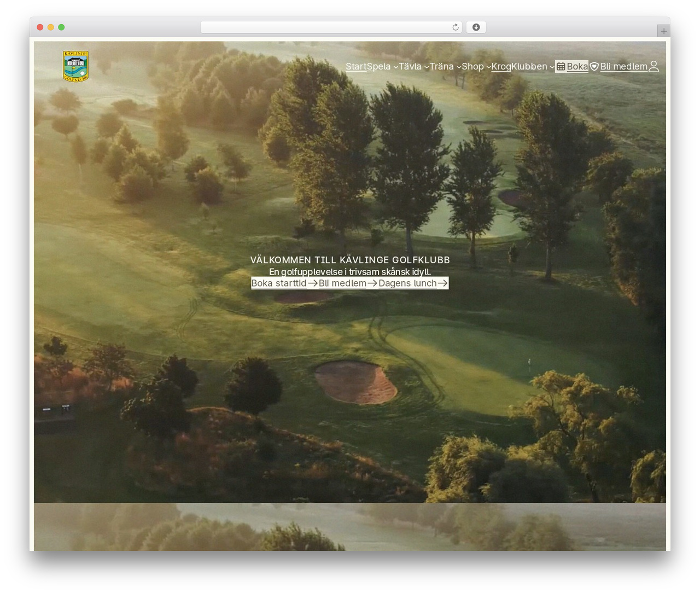Click the Kävlinge Golfklubb crest logo
Viewport: 700px width, 593px height.
click(75, 66)
